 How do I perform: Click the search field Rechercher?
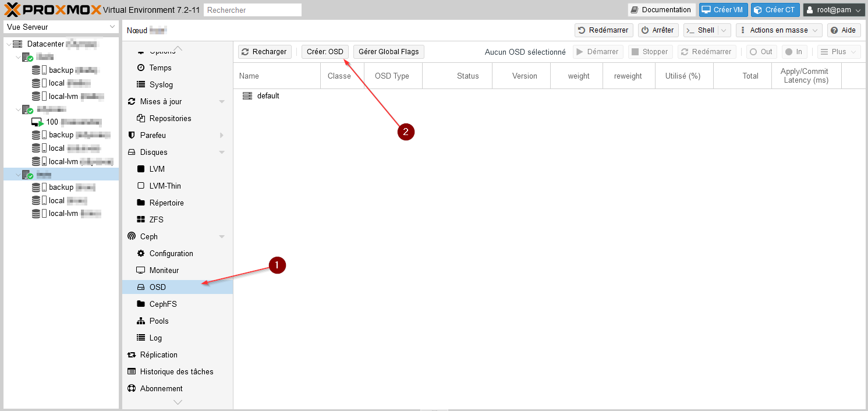tap(253, 10)
